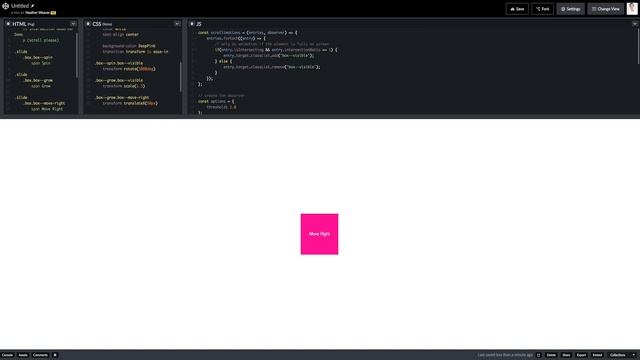Click the keyboard shortcuts icon button
Screen dimensions: 640x360
coord(55,355)
